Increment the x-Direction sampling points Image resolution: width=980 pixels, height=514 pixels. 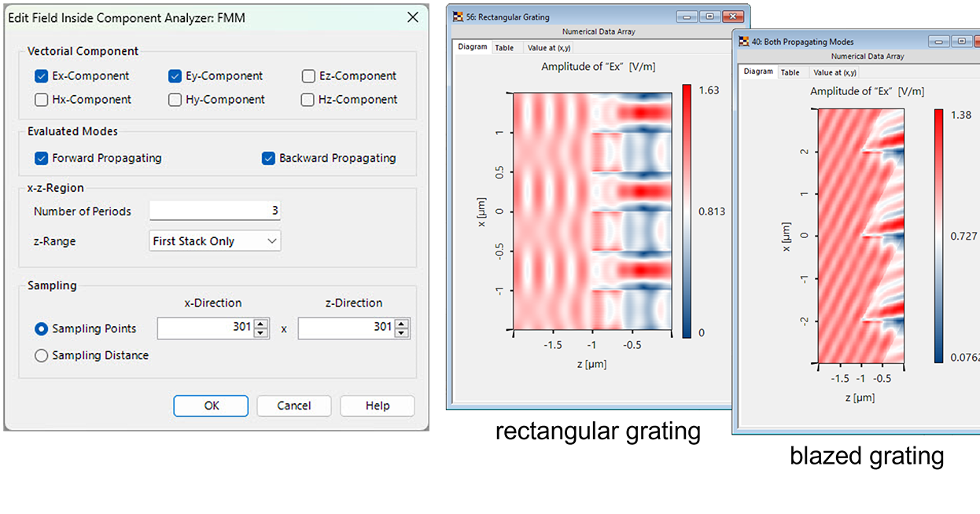pos(262,324)
